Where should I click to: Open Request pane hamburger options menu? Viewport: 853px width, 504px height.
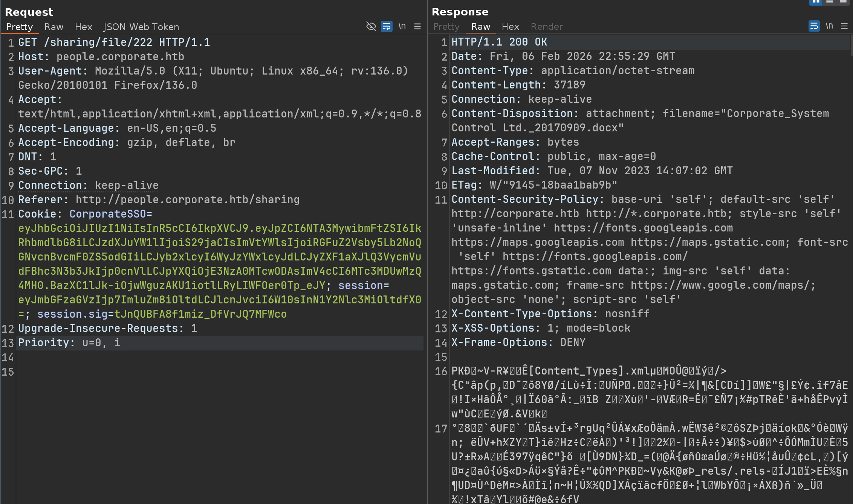tap(417, 26)
